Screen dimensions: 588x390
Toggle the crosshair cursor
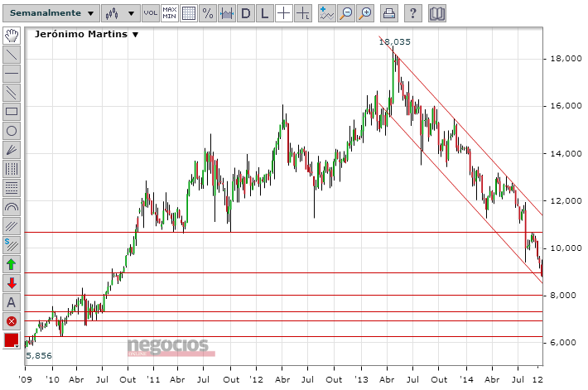(x=284, y=13)
